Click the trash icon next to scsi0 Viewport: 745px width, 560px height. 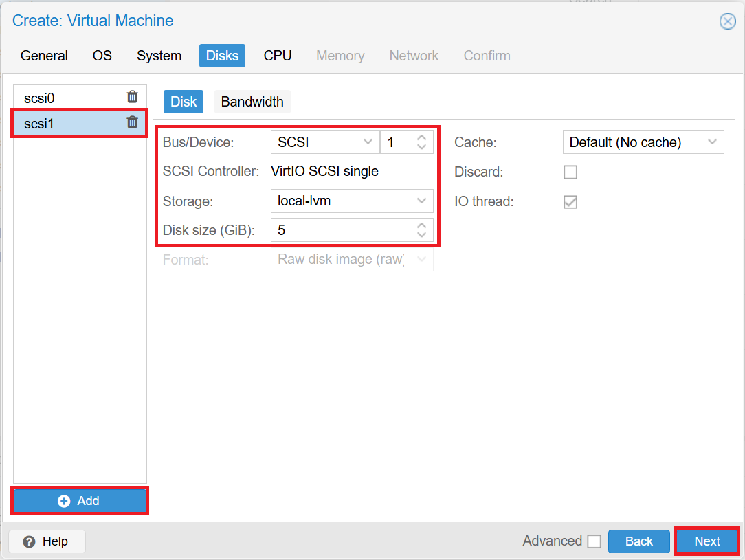[132, 97]
